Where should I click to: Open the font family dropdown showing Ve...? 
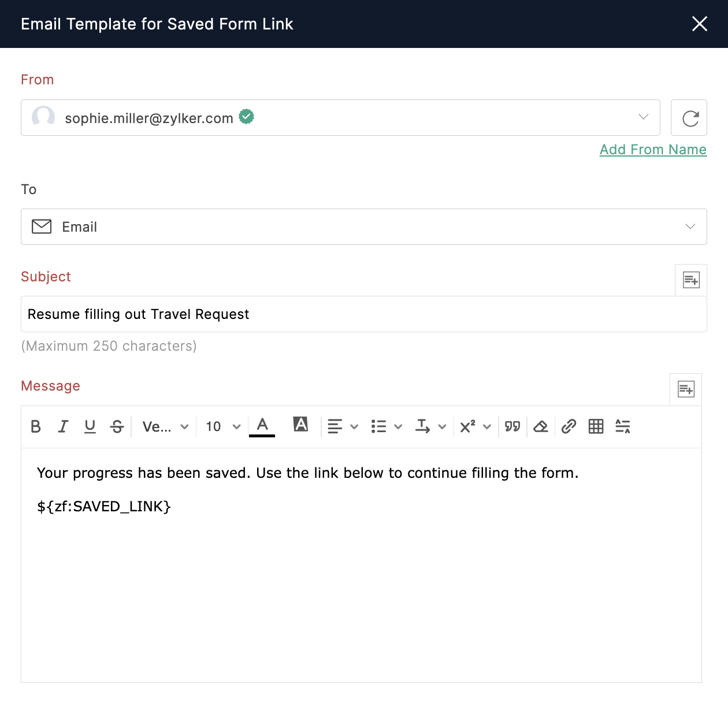pyautogui.click(x=166, y=426)
